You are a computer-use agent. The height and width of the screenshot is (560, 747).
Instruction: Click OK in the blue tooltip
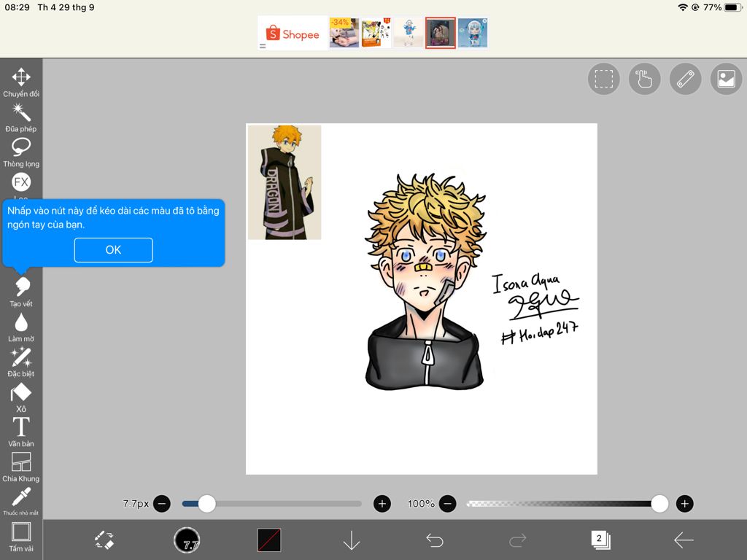113,250
